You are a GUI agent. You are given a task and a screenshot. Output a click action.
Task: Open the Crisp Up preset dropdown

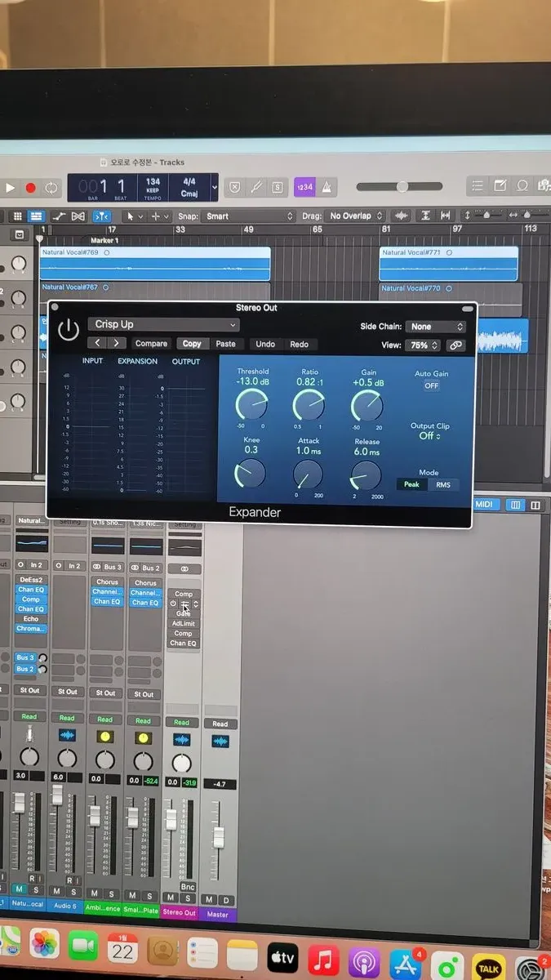pos(163,324)
